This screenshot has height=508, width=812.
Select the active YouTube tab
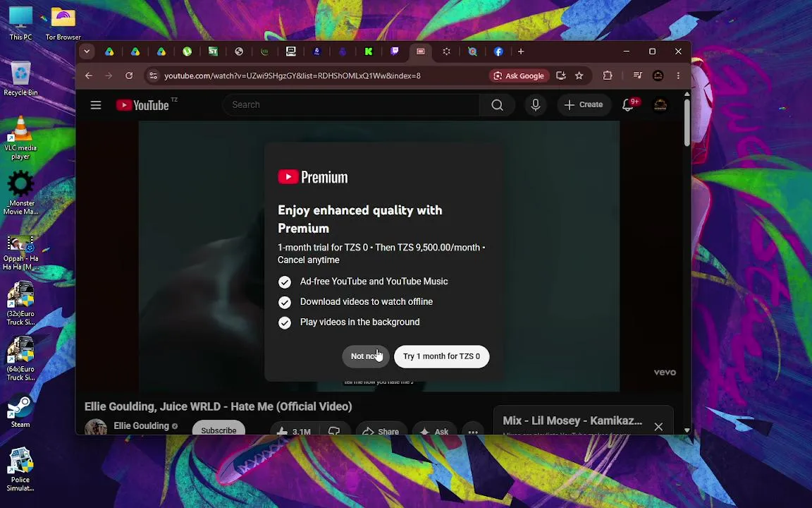[421, 52]
